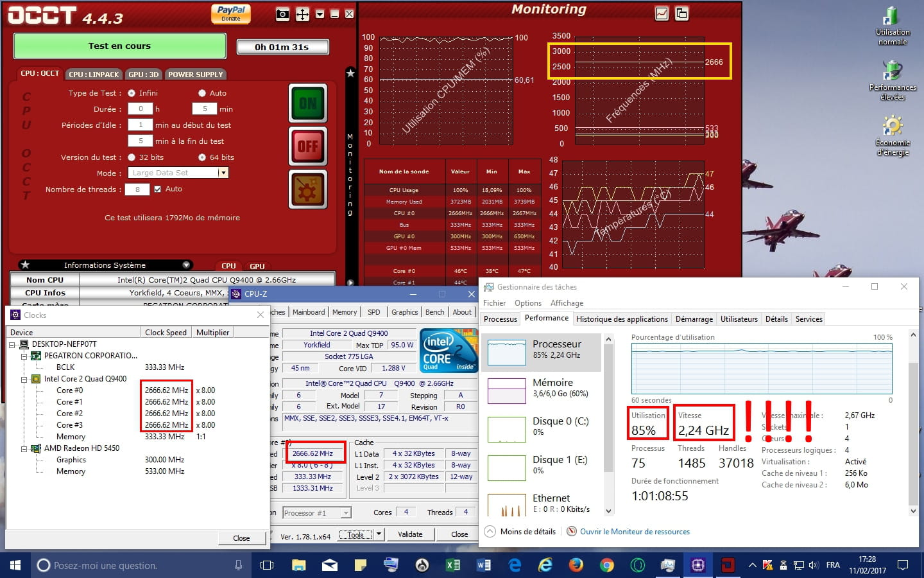Open the SPD tab in CPU-Z

tap(373, 312)
